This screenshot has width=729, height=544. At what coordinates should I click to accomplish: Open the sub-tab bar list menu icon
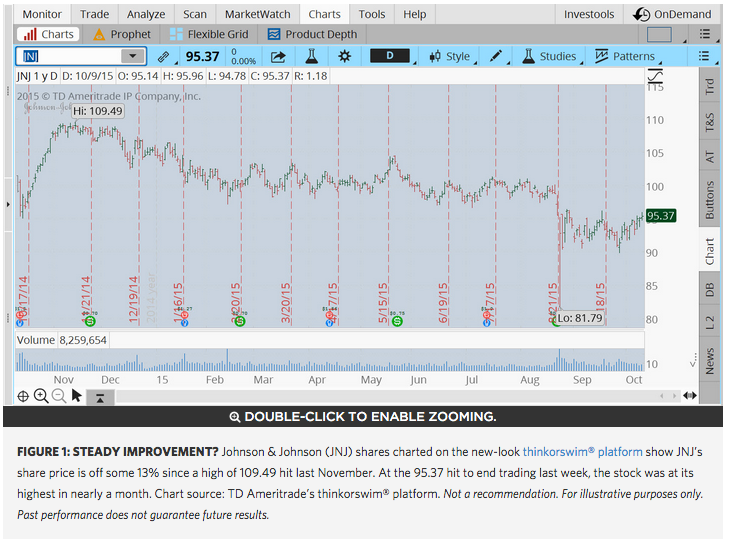pyautogui.click(x=705, y=34)
